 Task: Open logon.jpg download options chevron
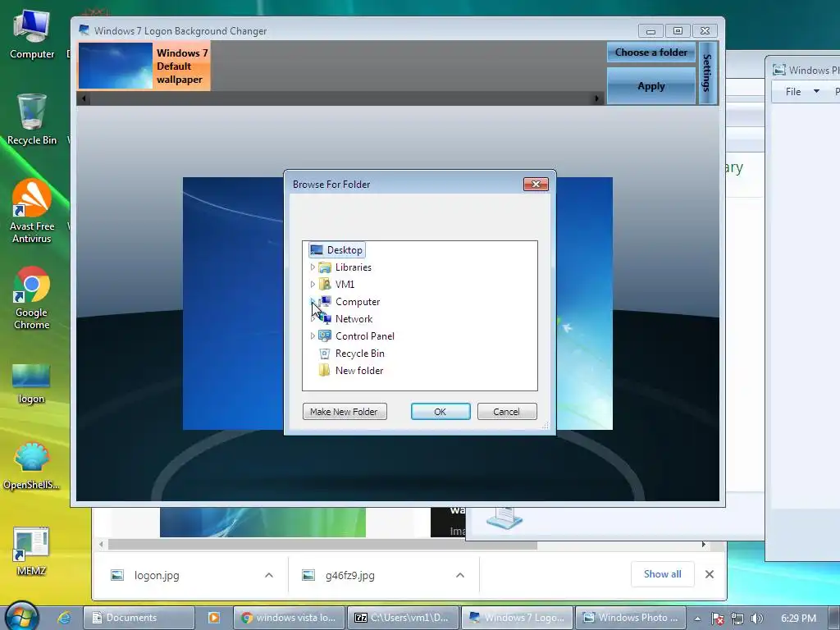tap(269, 575)
